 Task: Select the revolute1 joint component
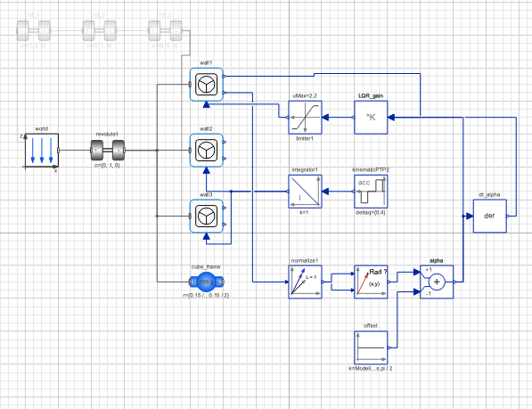108,150
